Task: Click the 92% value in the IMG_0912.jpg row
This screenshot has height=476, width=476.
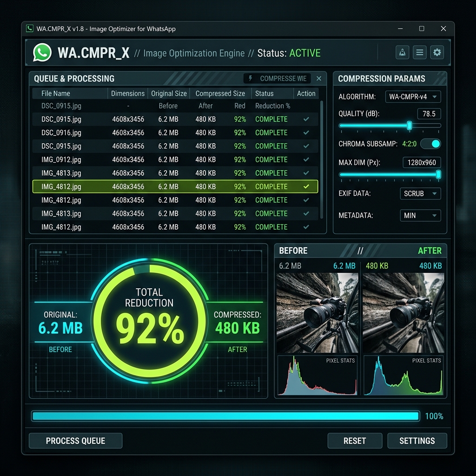Action: coord(240,159)
